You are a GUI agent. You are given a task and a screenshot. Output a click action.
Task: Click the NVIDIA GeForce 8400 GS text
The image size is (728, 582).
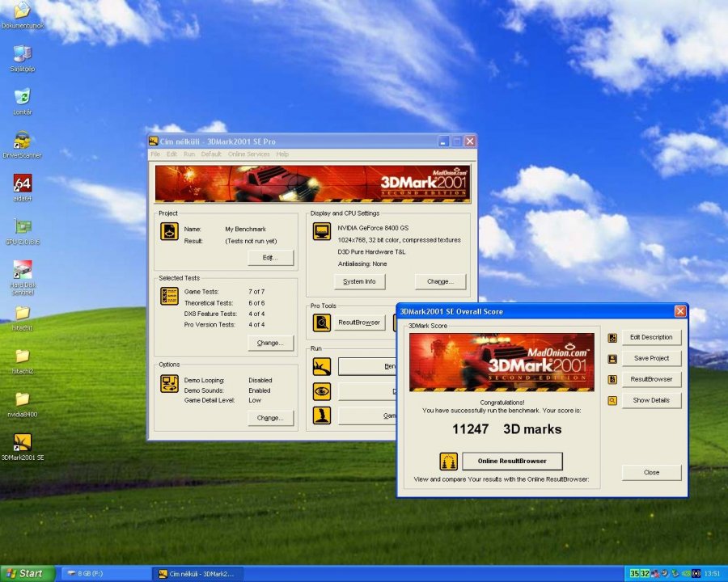coord(373,228)
